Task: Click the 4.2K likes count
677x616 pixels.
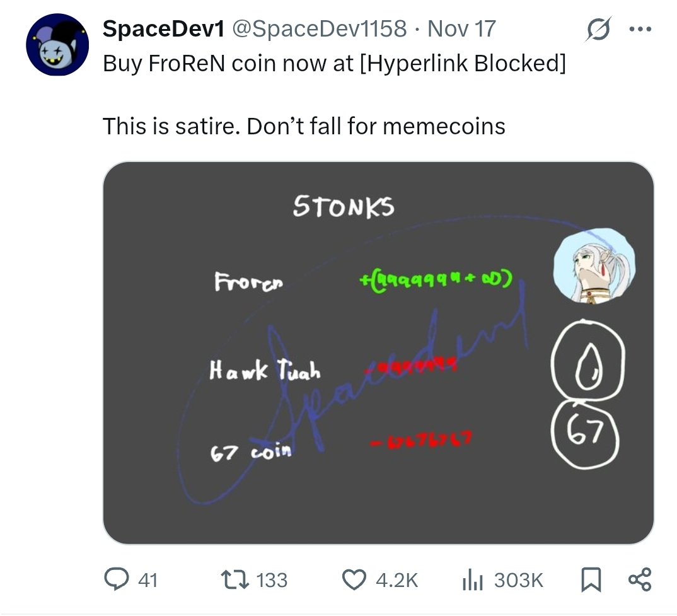Action: (396, 579)
